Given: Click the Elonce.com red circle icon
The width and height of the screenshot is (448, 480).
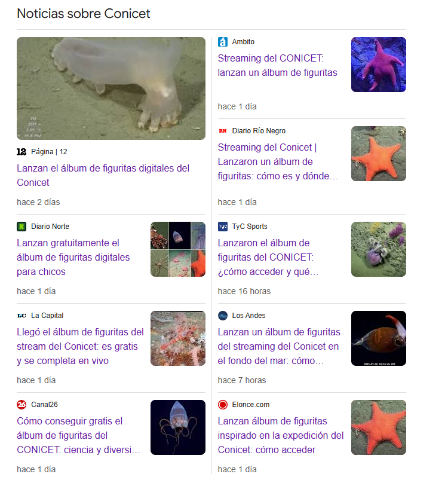Looking at the screenshot, I should 223,405.
